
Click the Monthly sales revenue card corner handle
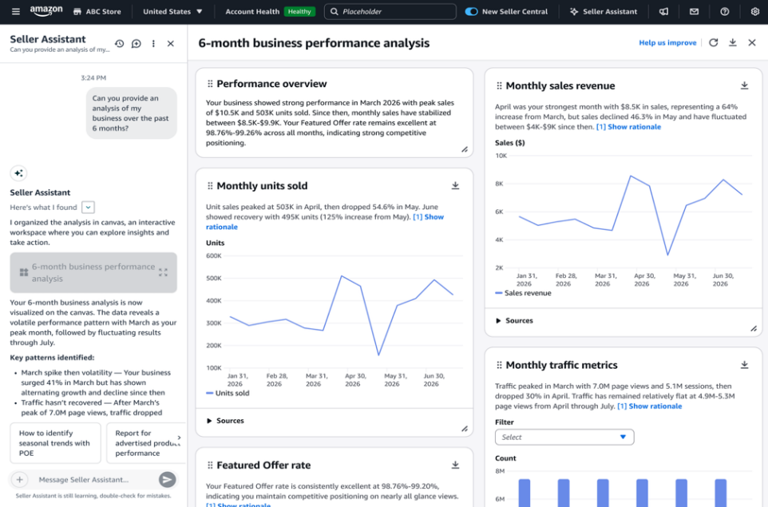pos(753,329)
